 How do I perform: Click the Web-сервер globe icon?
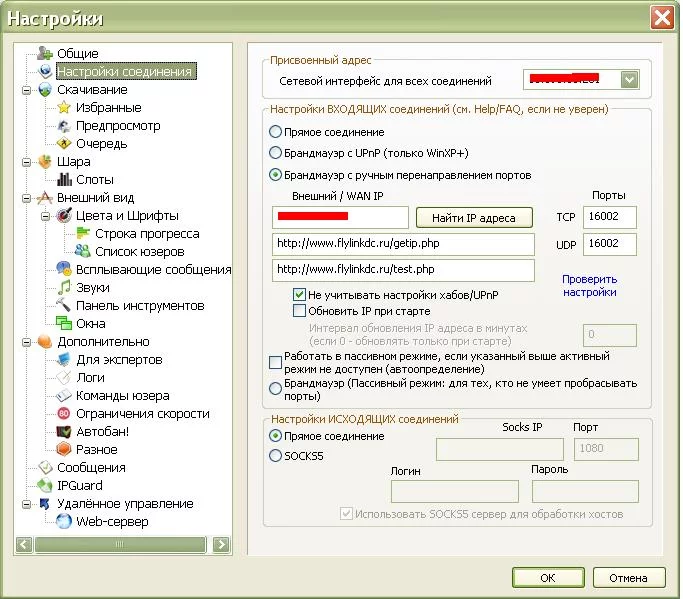coord(64,521)
